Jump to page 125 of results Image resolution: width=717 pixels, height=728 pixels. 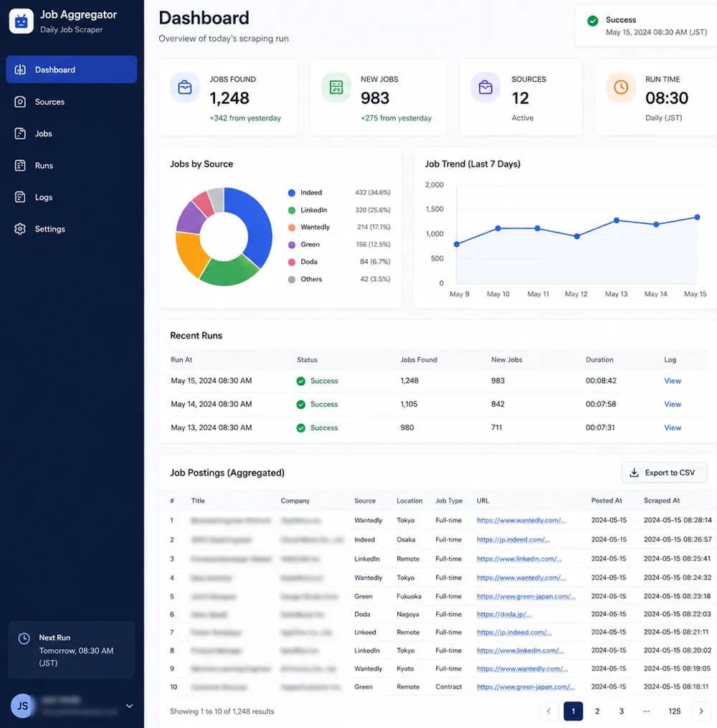click(x=674, y=711)
